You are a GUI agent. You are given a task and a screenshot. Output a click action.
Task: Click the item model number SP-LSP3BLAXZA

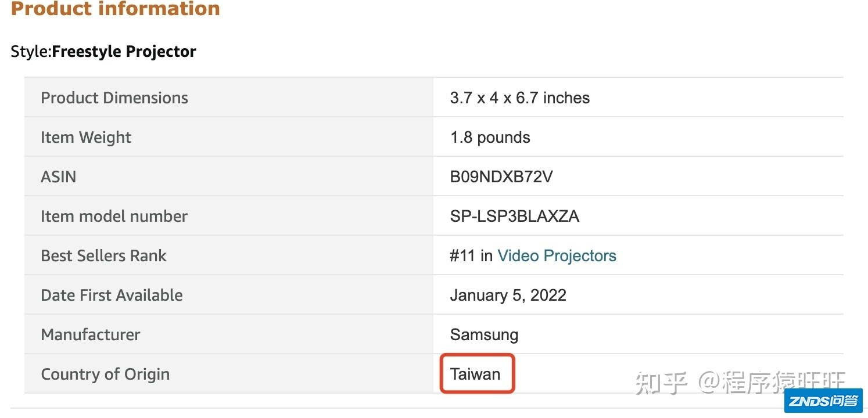click(x=515, y=217)
